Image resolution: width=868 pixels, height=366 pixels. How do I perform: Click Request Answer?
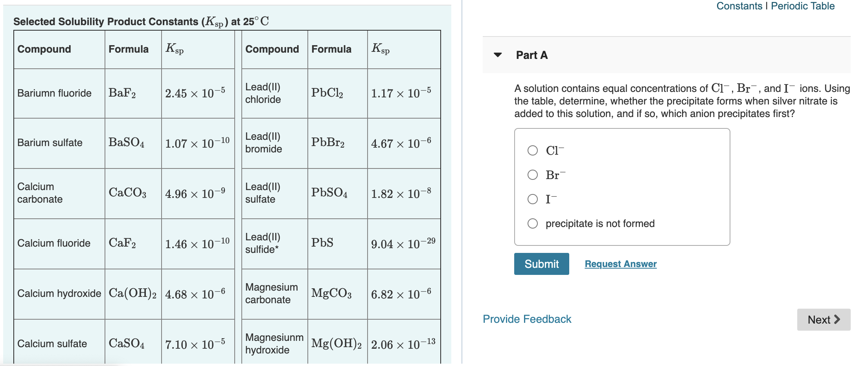pyautogui.click(x=620, y=264)
